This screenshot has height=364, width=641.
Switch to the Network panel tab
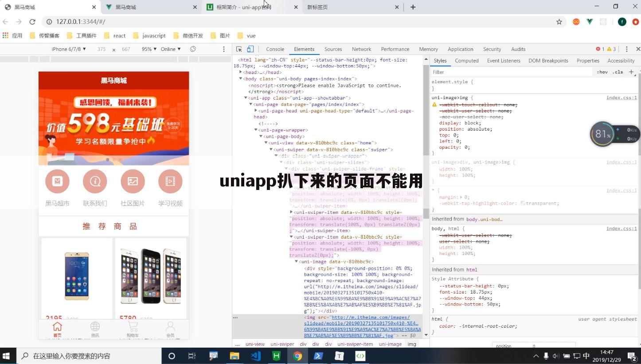[361, 49]
